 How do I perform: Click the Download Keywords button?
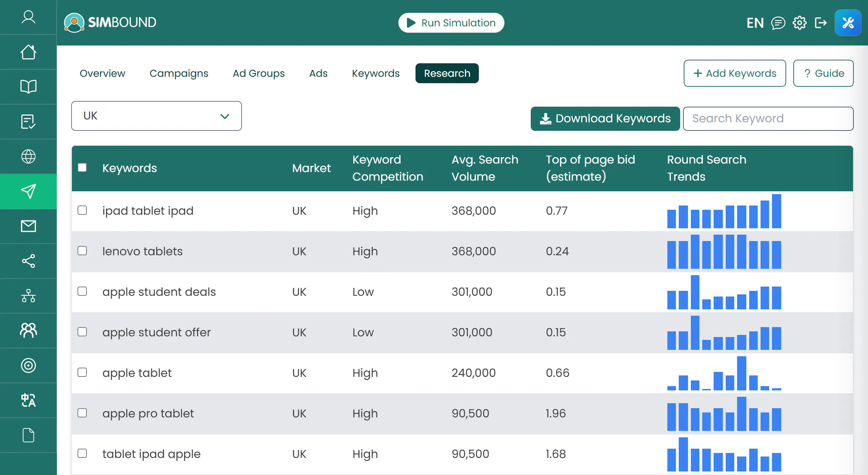(x=605, y=119)
